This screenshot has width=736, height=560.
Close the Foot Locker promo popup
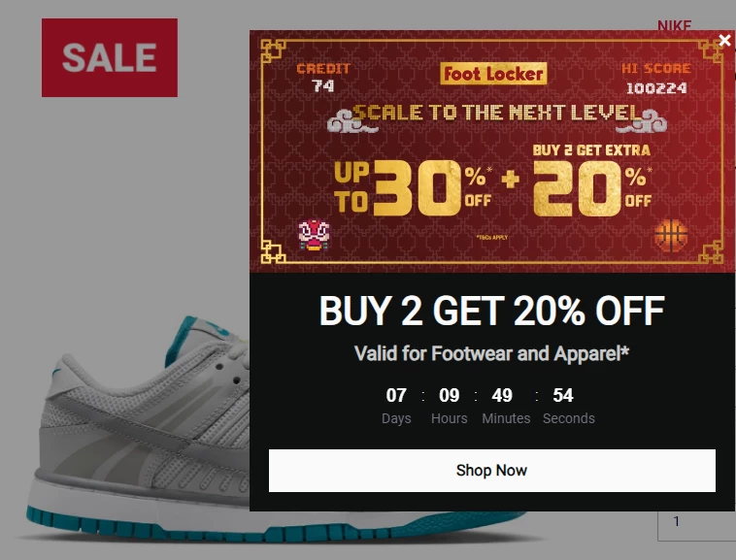pos(724,41)
